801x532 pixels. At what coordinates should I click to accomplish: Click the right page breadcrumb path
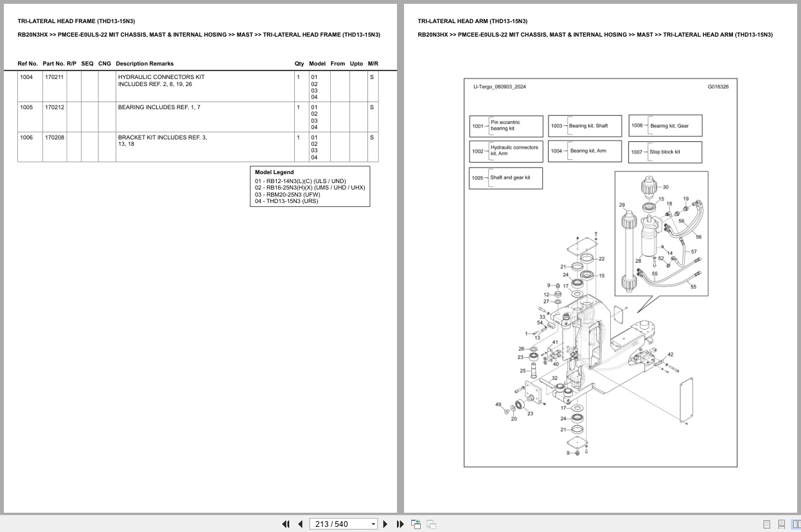595,35
